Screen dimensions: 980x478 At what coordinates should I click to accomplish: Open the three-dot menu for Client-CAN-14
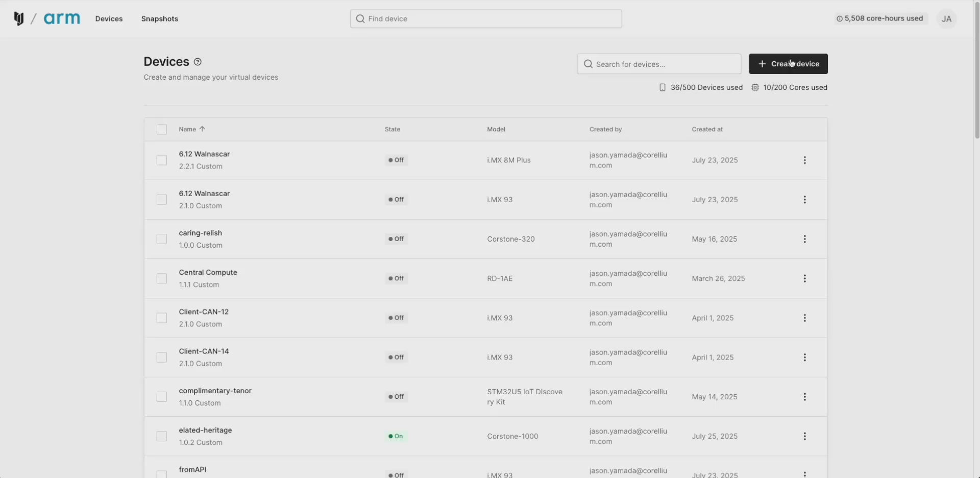[x=804, y=357]
